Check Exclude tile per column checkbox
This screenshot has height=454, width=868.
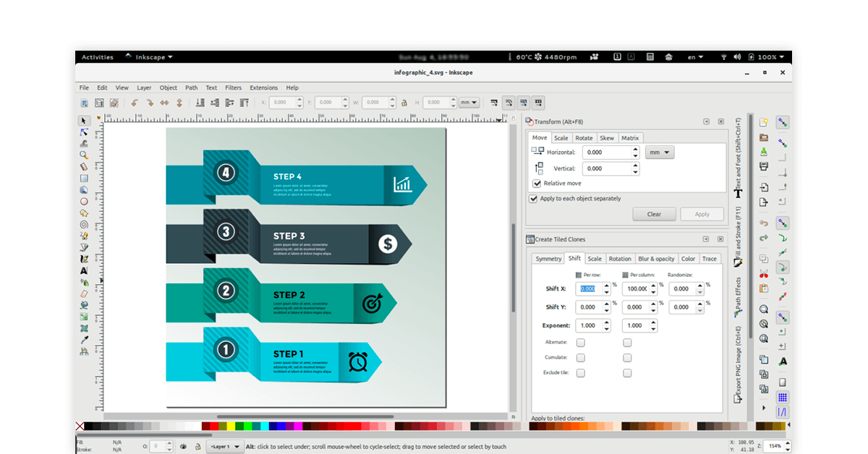point(627,373)
